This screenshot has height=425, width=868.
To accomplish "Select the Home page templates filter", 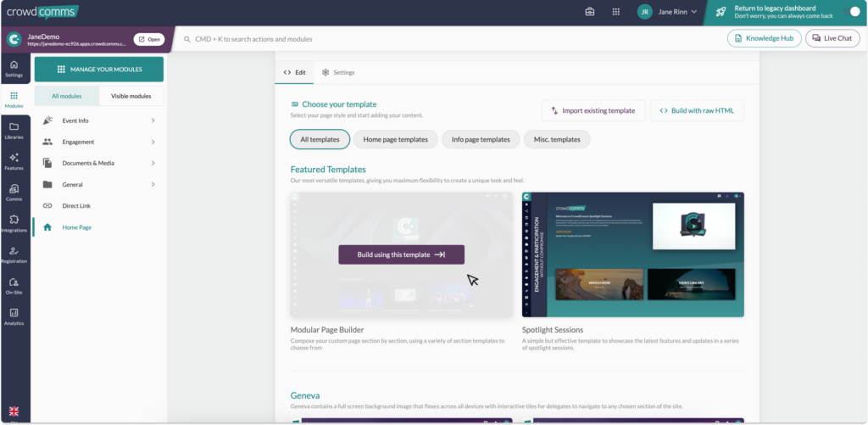I will (395, 140).
